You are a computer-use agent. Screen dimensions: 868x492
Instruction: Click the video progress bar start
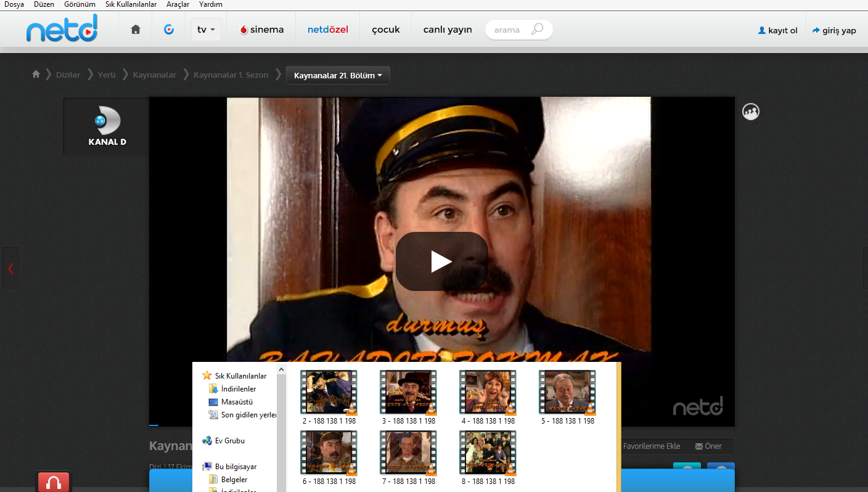154,425
